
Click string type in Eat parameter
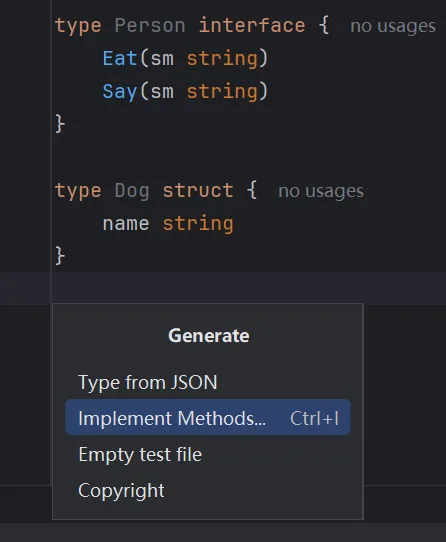click(x=222, y=59)
